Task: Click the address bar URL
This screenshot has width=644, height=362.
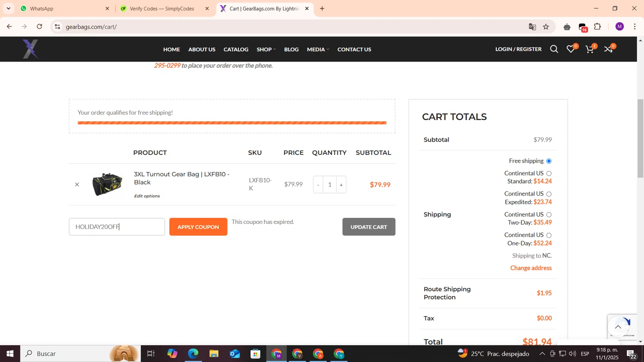Action: pyautogui.click(x=91, y=27)
